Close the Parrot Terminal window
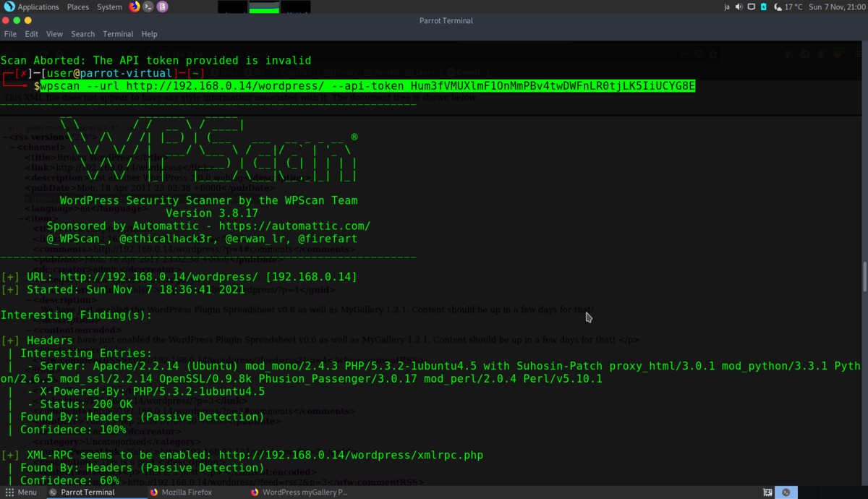This screenshot has height=499, width=868. [7, 21]
